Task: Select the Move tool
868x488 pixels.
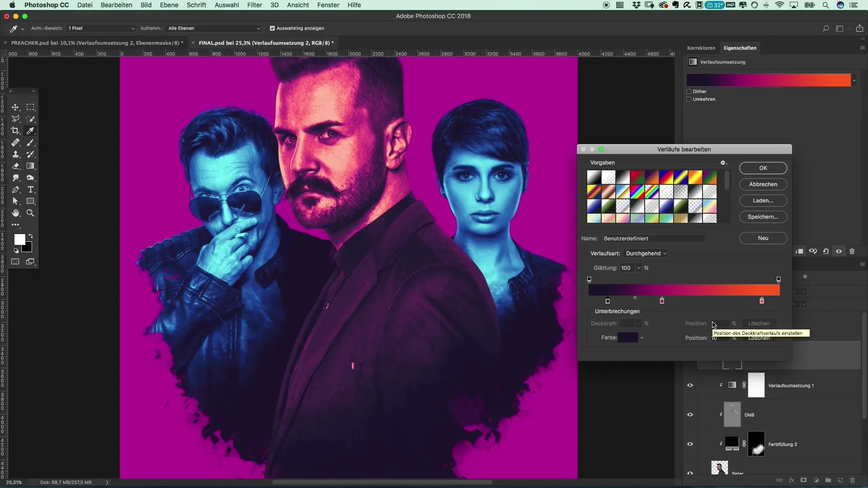Action: 15,107
